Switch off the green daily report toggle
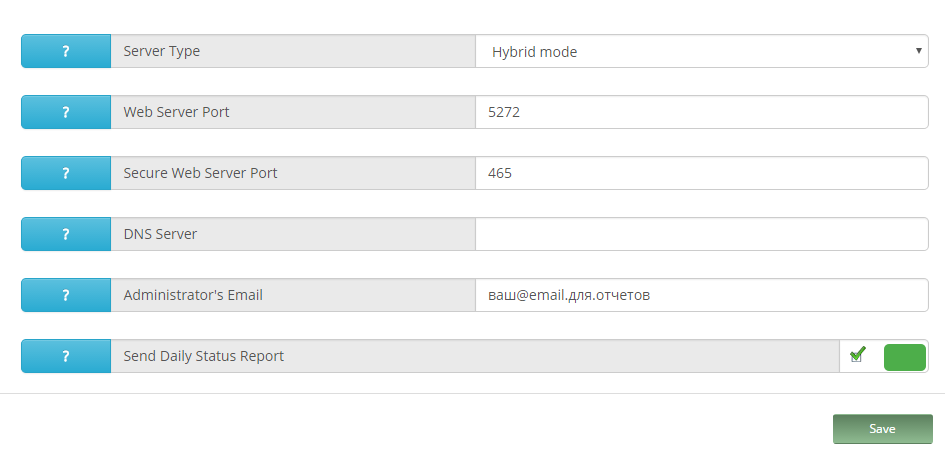The width and height of the screenshot is (945, 455). [905, 357]
